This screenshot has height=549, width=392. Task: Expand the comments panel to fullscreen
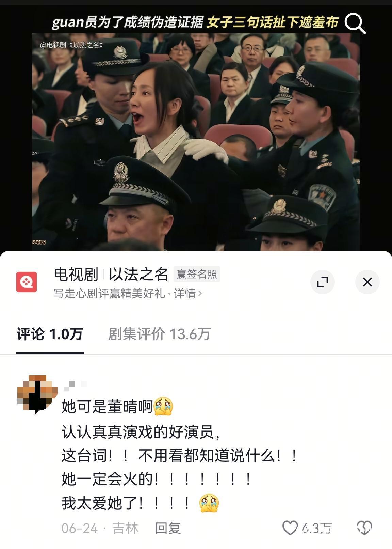pyautogui.click(x=322, y=282)
